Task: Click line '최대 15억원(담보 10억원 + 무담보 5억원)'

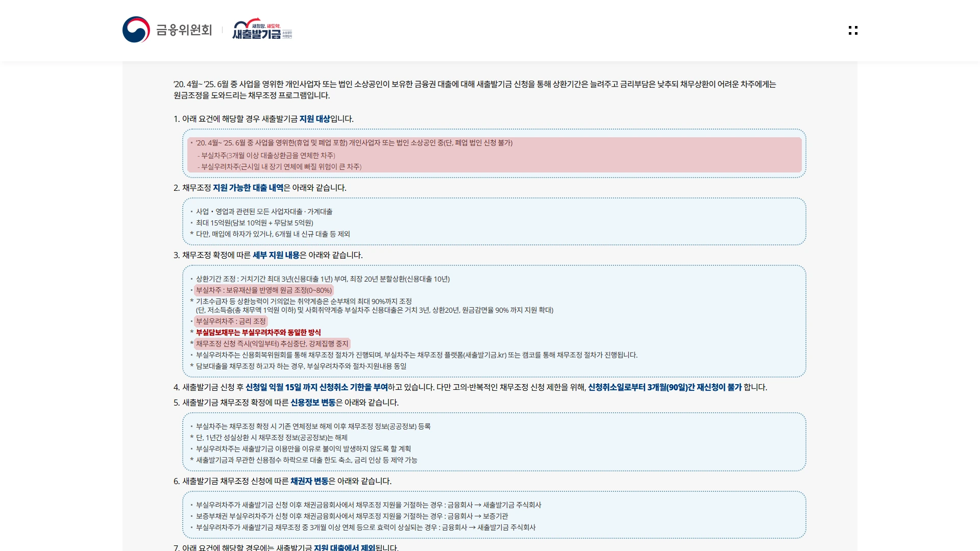Action: pyautogui.click(x=255, y=223)
